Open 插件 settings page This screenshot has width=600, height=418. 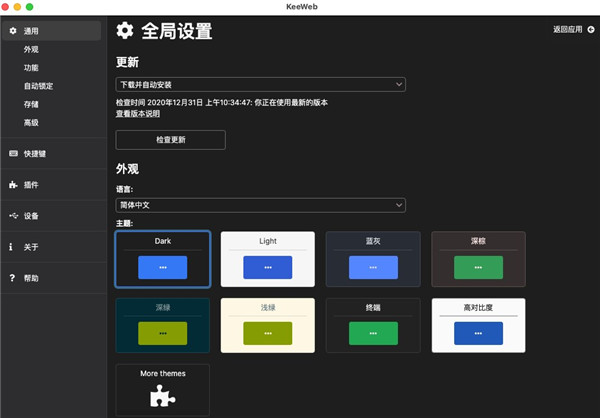tap(53, 185)
